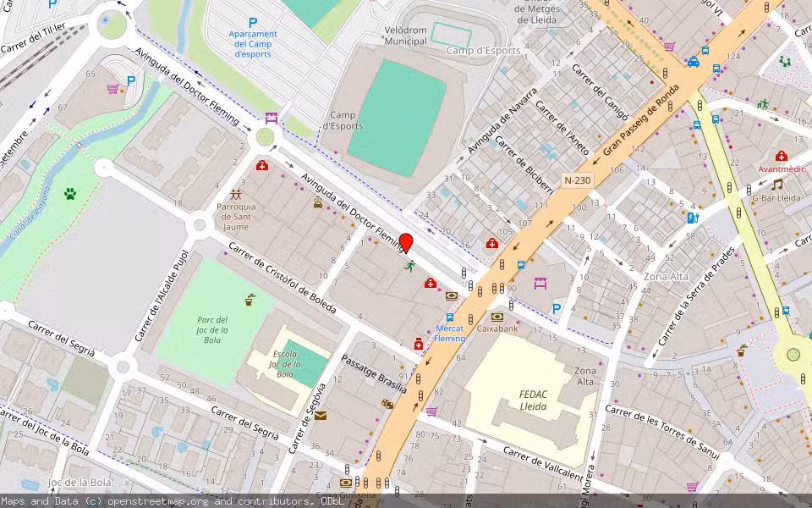This screenshot has width=812, height=508.
Task: Click the first aid icon next to Parroquia block
Action: coord(262,165)
